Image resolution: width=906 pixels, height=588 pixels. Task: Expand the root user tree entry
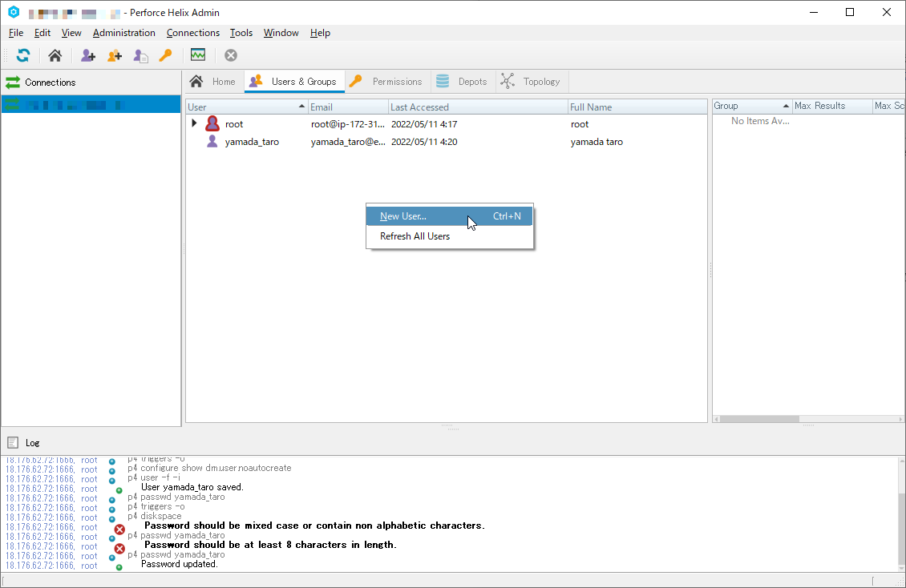tap(193, 123)
